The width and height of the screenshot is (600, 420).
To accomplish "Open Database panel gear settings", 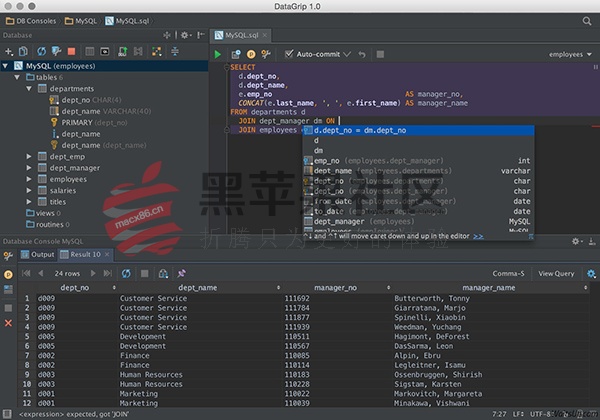I will [184, 35].
